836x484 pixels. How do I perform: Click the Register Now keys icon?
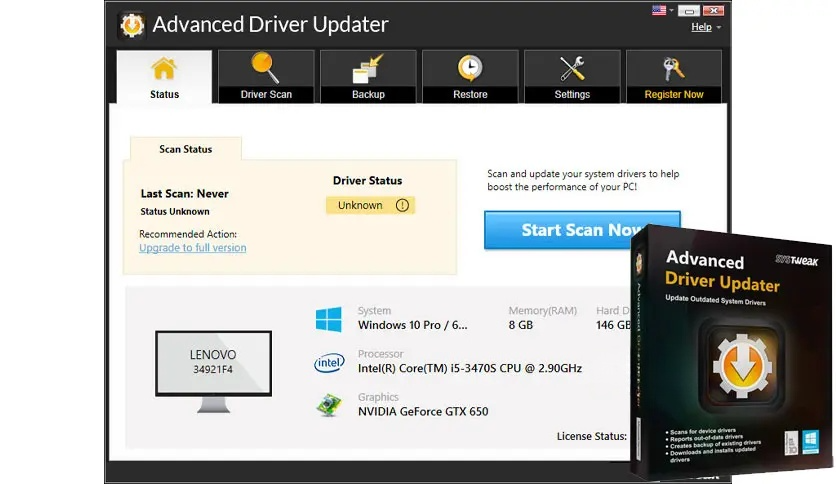[x=673, y=69]
